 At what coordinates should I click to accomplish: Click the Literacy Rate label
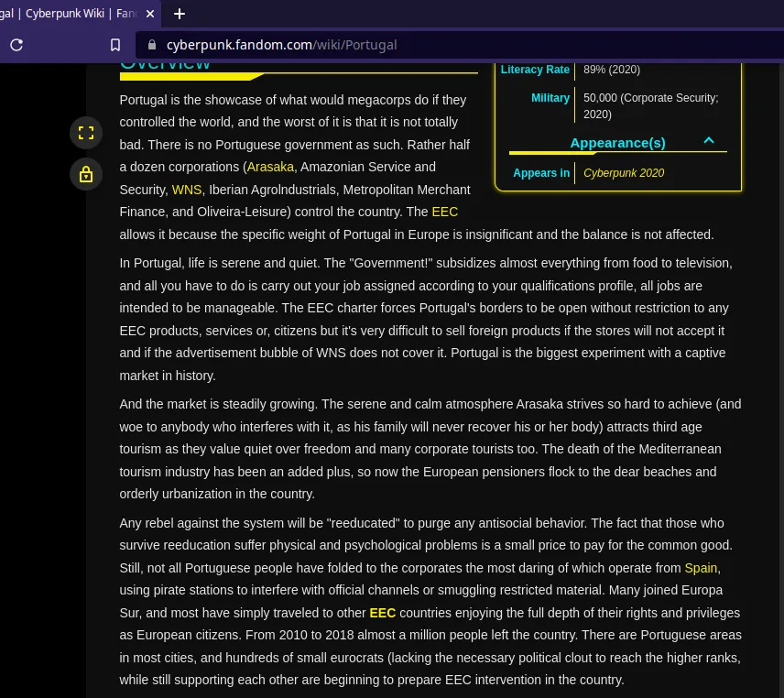click(x=535, y=70)
